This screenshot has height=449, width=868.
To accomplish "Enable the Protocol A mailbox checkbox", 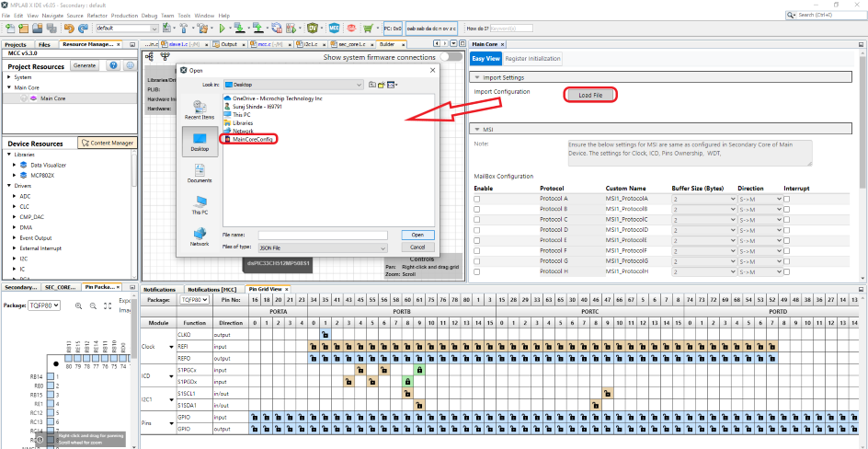I will click(476, 199).
